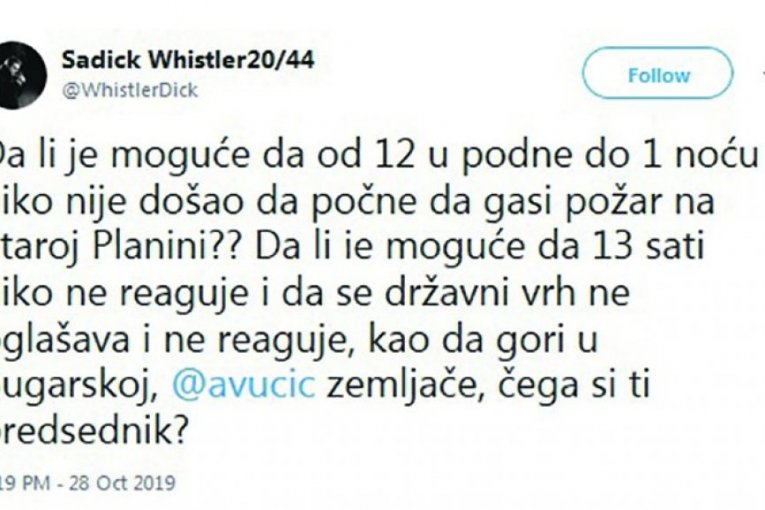Open the @avucic mention link

point(243,385)
